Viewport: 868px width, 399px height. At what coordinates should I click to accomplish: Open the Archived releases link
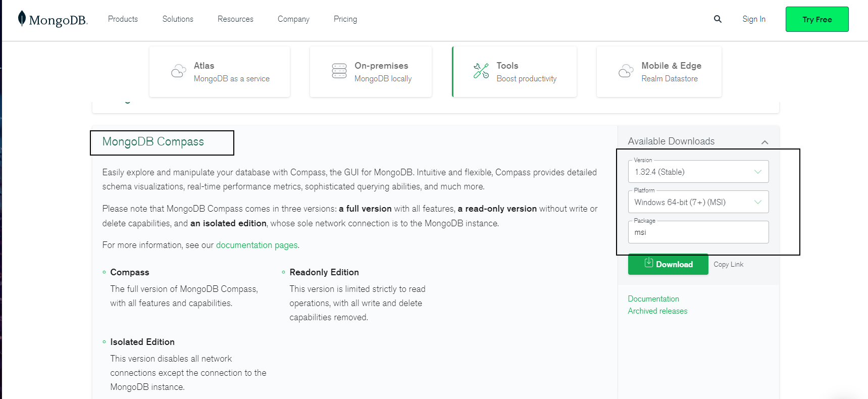point(657,311)
